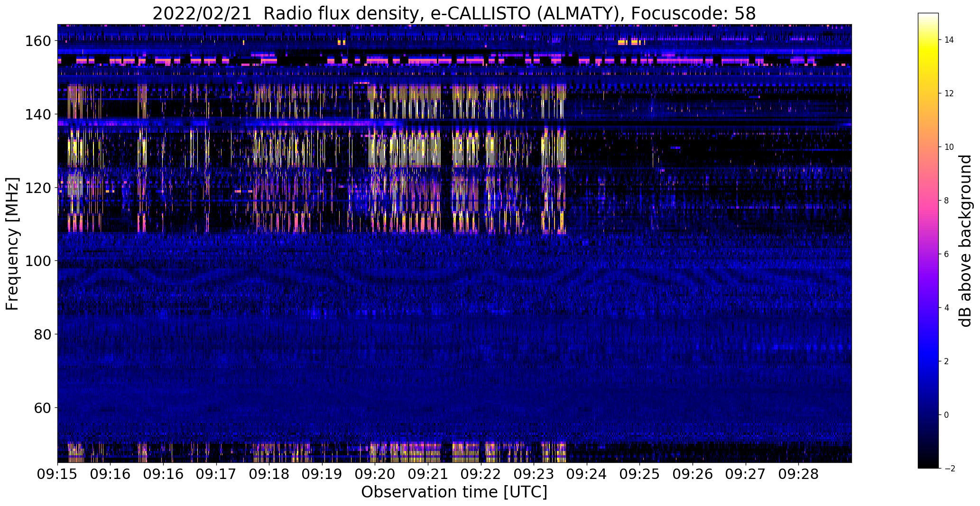980x506 pixels.
Task: Click the 09:22 time tick label
Action: point(481,474)
